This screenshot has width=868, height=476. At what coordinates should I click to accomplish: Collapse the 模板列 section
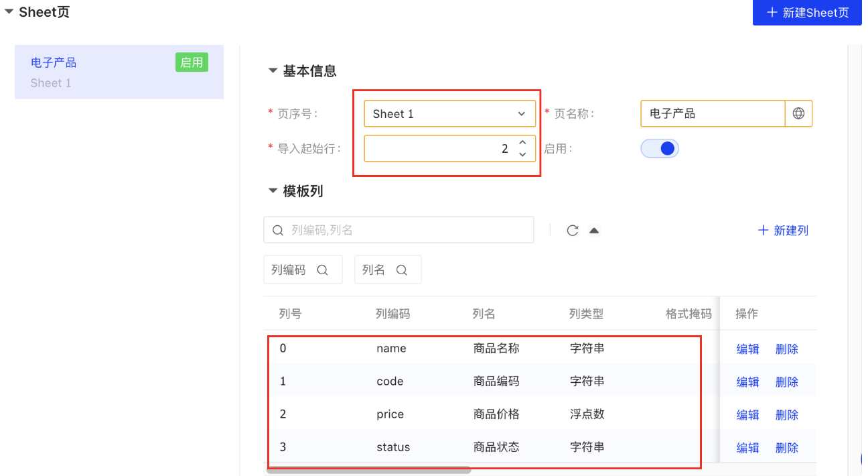(x=273, y=191)
